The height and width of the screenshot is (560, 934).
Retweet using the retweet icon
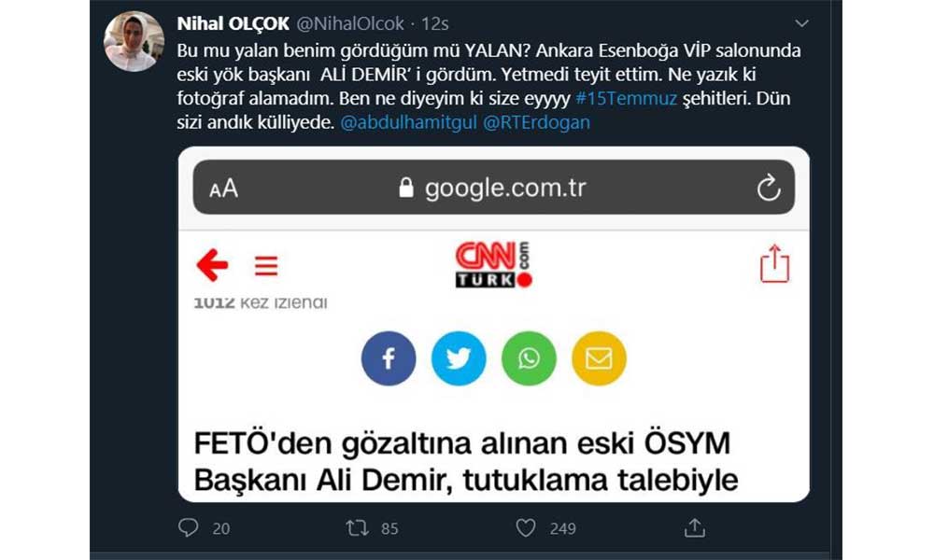(358, 528)
